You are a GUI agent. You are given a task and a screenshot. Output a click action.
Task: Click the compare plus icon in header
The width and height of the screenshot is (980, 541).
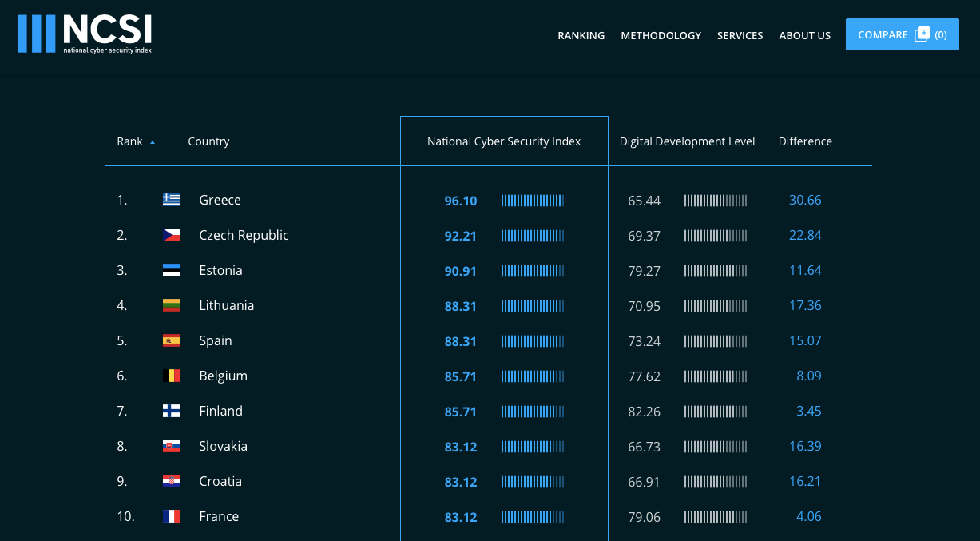[922, 34]
